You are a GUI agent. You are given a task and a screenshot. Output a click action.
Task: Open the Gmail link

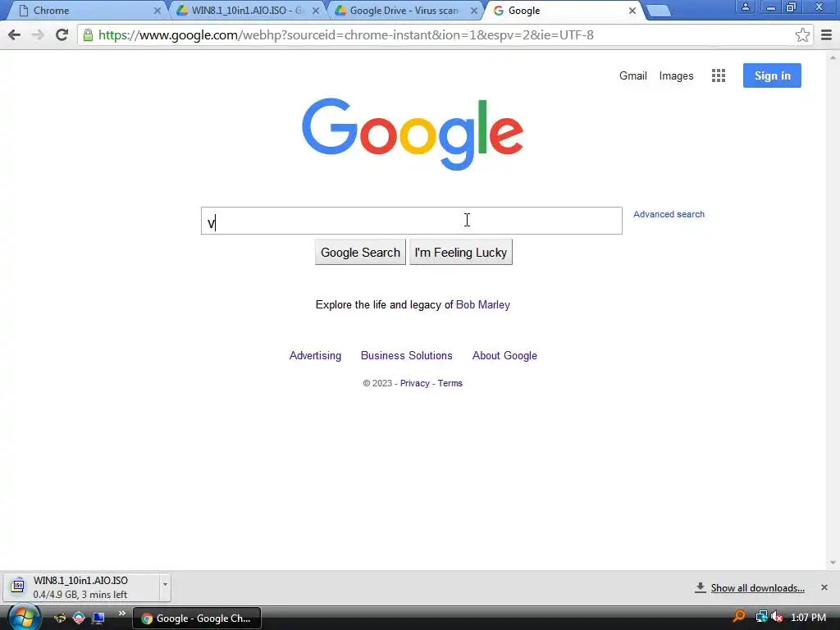point(633,76)
